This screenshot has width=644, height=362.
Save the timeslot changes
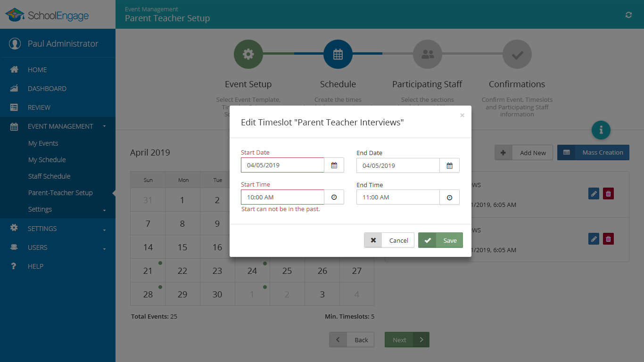pos(440,240)
